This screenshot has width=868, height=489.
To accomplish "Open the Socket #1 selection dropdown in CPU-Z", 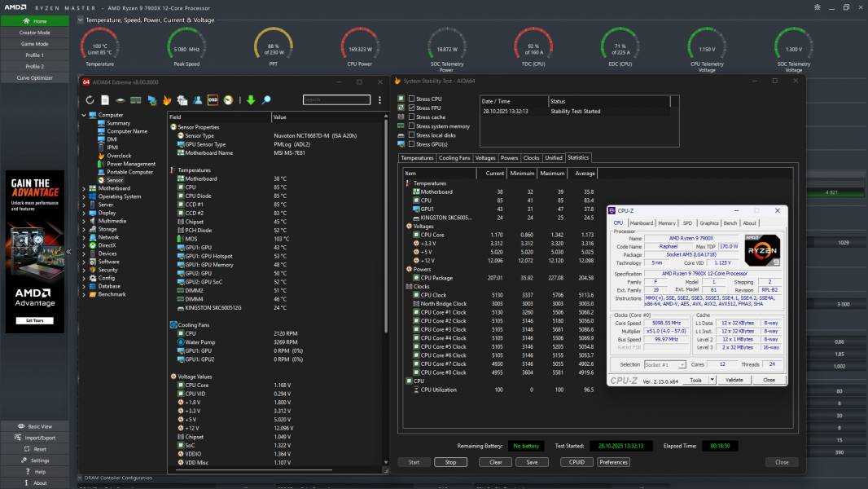I will pos(682,364).
